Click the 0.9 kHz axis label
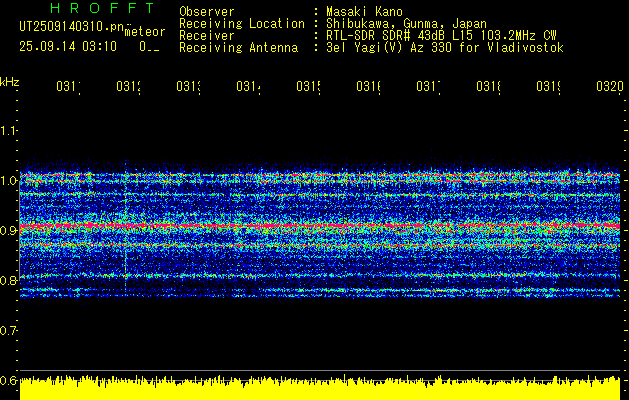The width and height of the screenshot is (629, 400). click(x=8, y=230)
